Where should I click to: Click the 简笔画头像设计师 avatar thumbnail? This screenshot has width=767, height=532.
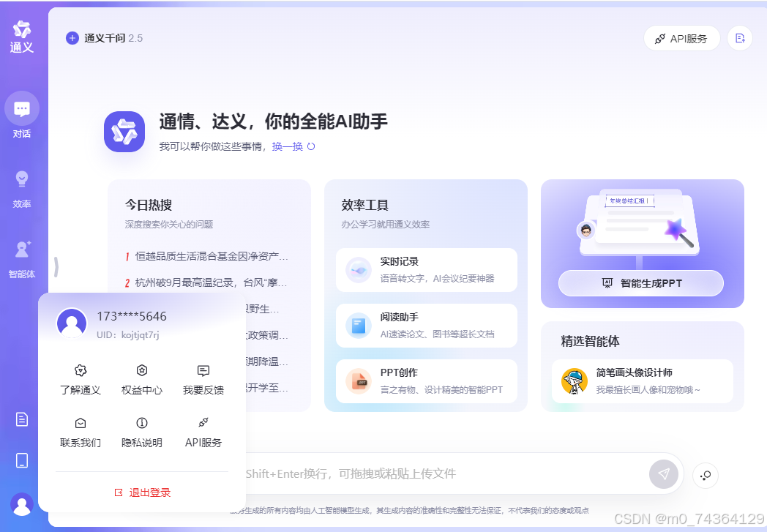click(575, 381)
